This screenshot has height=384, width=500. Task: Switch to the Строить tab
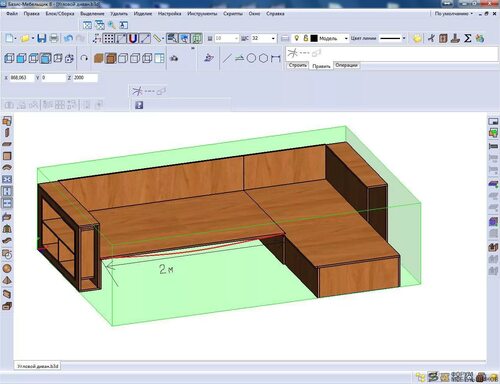[297, 65]
